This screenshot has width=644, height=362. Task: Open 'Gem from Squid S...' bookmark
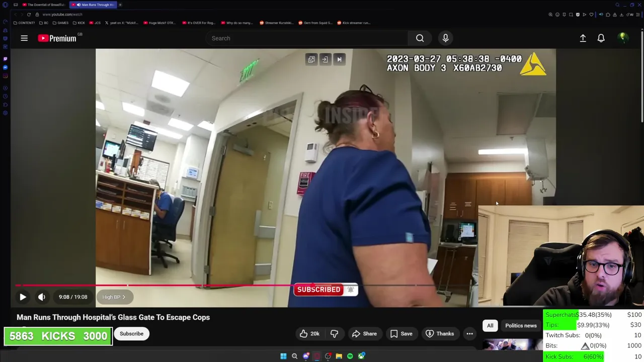coord(315,23)
